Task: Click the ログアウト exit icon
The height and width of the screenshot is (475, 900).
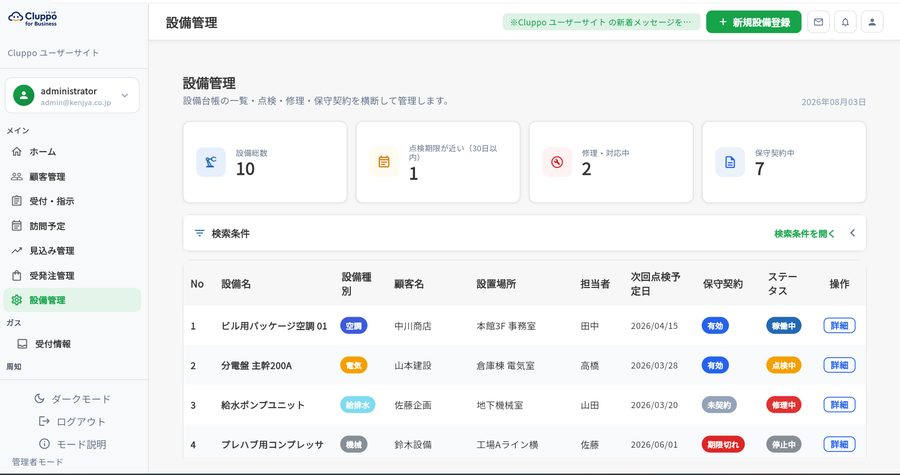Action: (x=44, y=422)
